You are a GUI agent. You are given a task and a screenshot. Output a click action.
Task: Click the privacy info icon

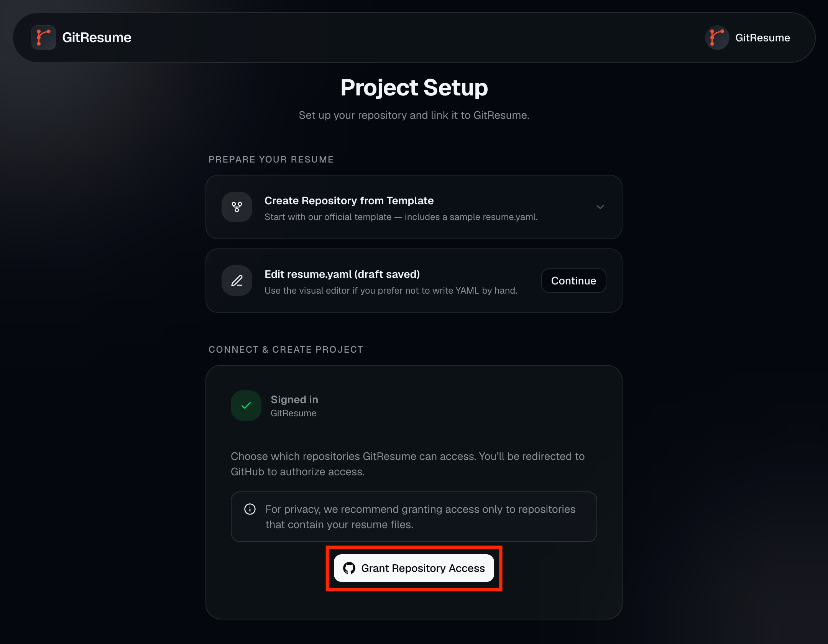point(250,509)
